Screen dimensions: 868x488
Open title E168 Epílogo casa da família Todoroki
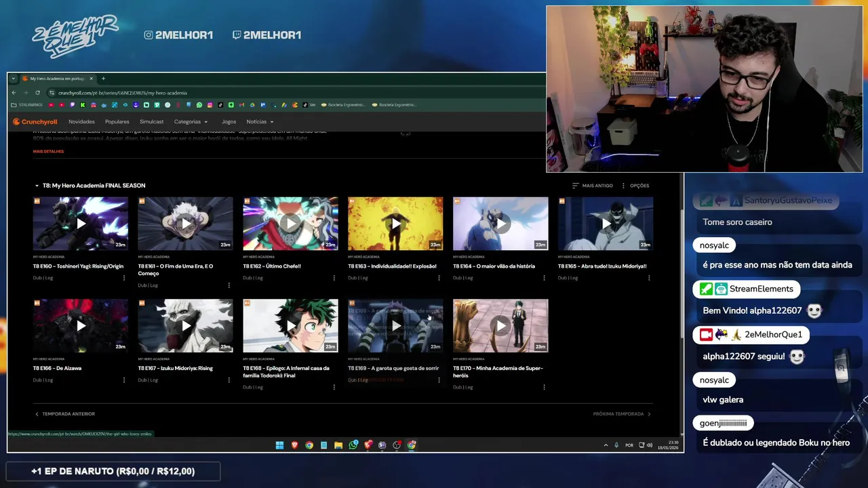click(x=286, y=372)
